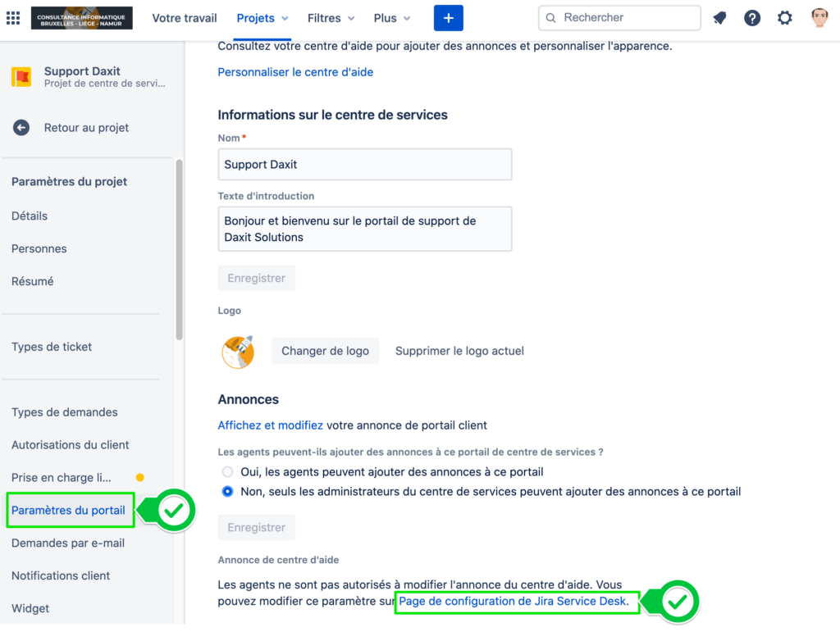The image size is (840, 641).
Task: Click Enregistrer button under Texte d'introduction
Action: (x=256, y=278)
